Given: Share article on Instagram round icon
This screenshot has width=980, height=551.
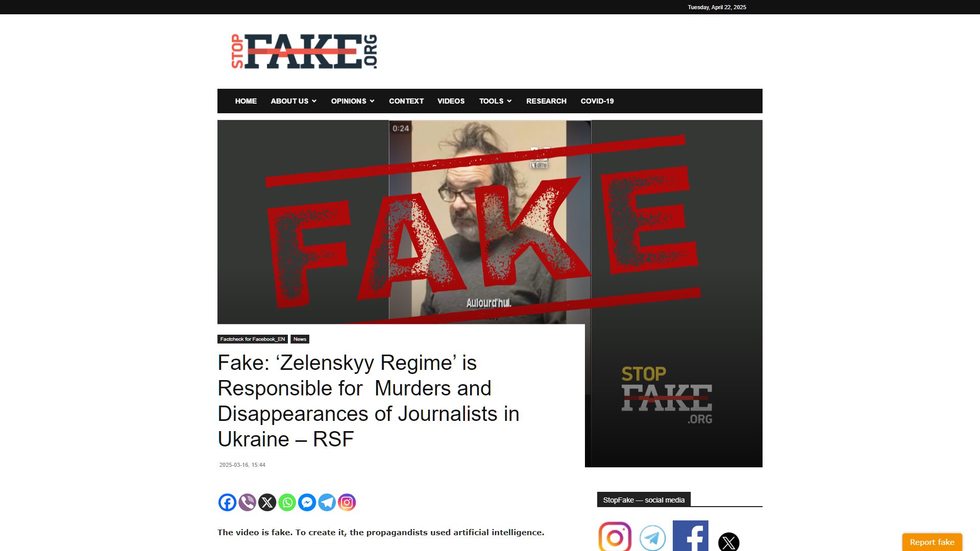Looking at the screenshot, I should point(347,503).
